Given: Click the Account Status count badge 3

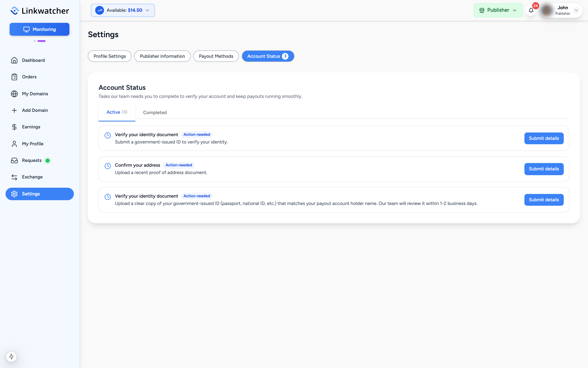Looking at the screenshot, I should 285,56.
